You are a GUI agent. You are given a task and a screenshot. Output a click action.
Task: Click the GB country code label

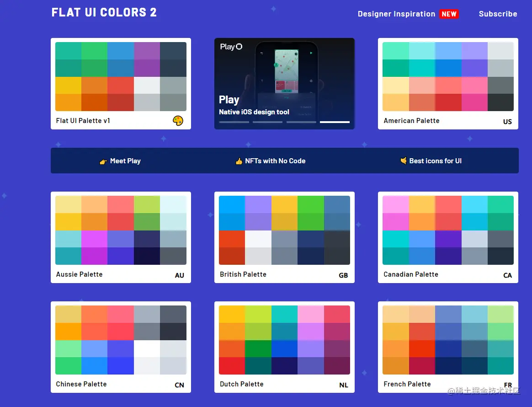click(x=343, y=275)
